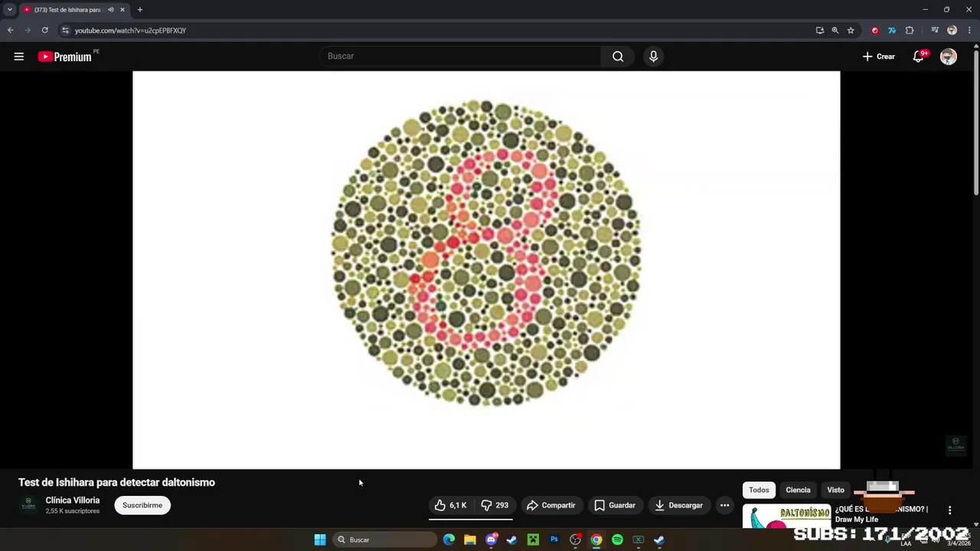Click the YouTube search magnifier button

point(618,56)
